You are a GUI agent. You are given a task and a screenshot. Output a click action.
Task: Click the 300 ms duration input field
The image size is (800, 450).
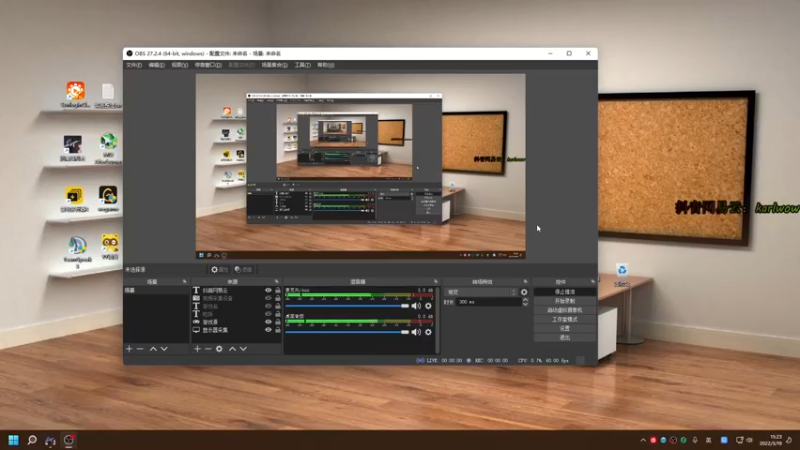point(489,302)
